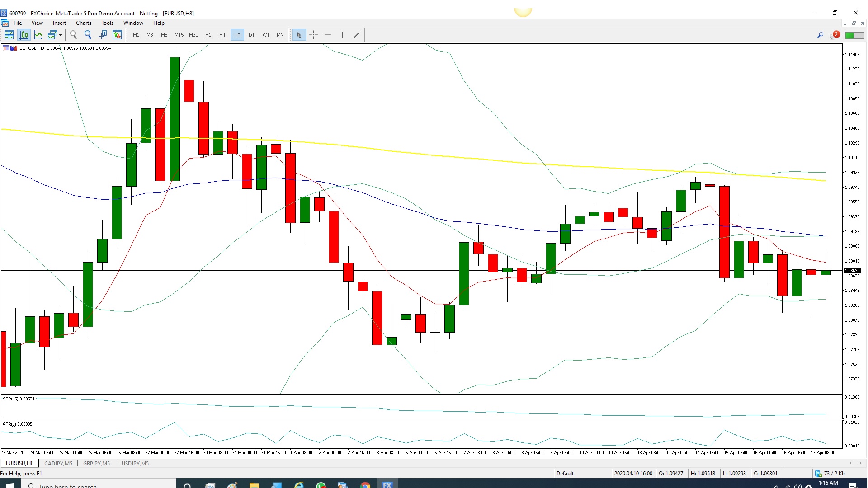Image resolution: width=868 pixels, height=488 pixels.
Task: Click the green connection status indicator
Action: [x=854, y=35]
